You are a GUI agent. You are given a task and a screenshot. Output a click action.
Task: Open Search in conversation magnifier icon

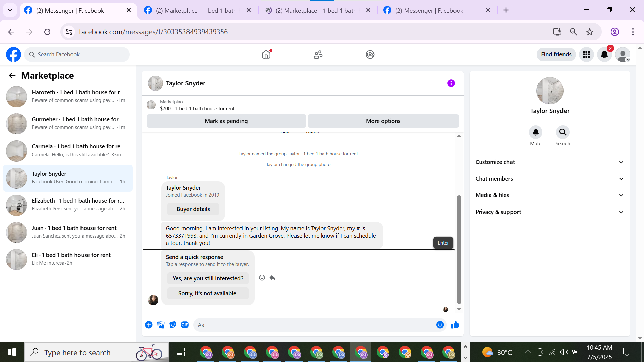pyautogui.click(x=562, y=132)
